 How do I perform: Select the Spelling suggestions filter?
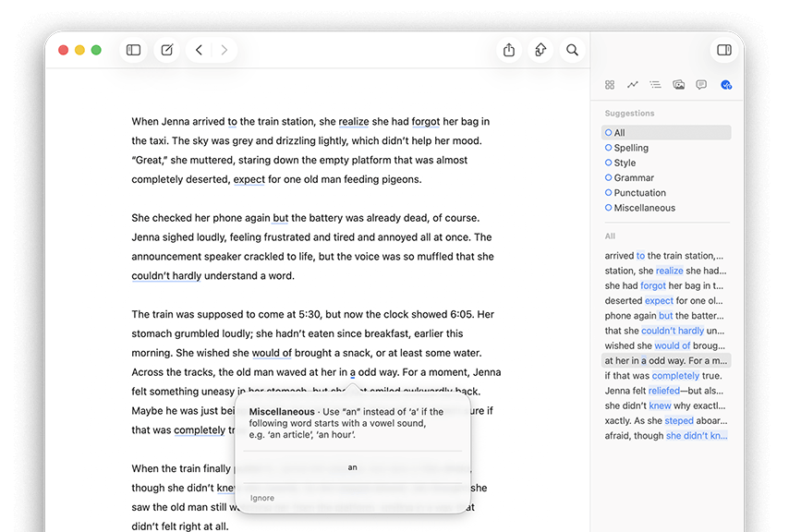click(631, 148)
